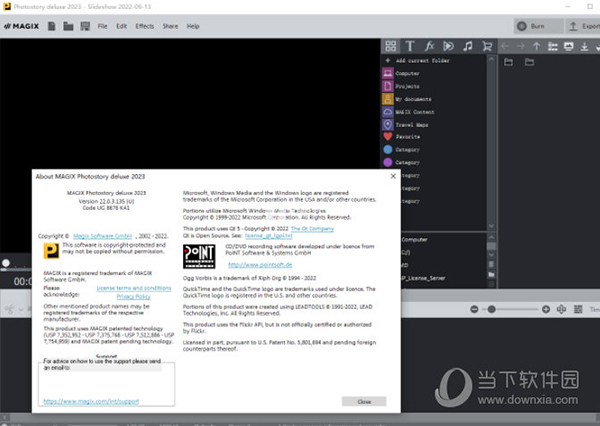The width and height of the screenshot is (600, 426).
Task: Click the MAGIX logo
Action: 21,26
